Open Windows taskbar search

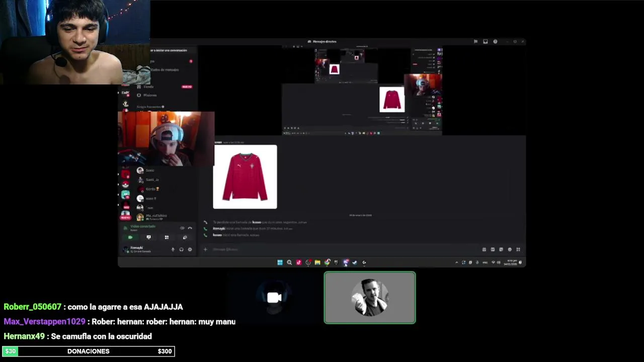coord(289,262)
